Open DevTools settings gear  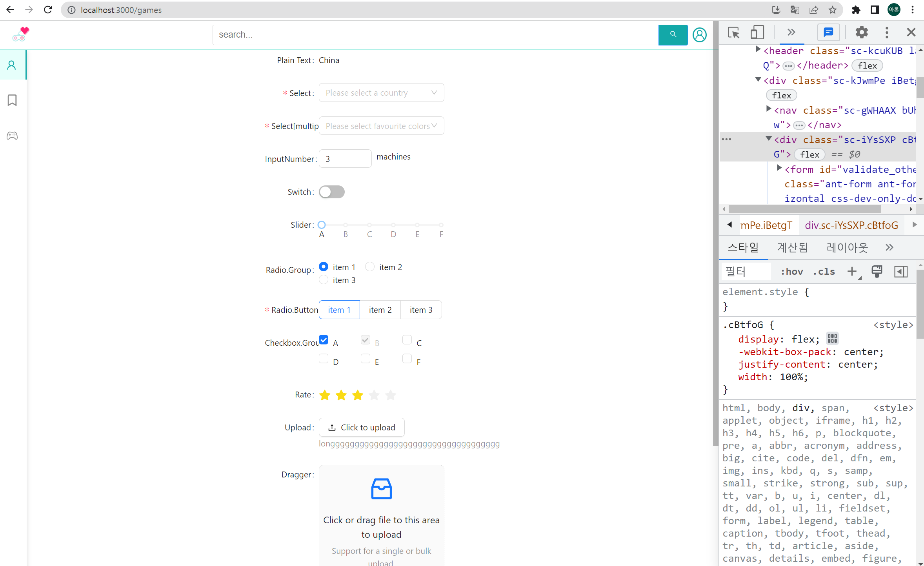861,32
